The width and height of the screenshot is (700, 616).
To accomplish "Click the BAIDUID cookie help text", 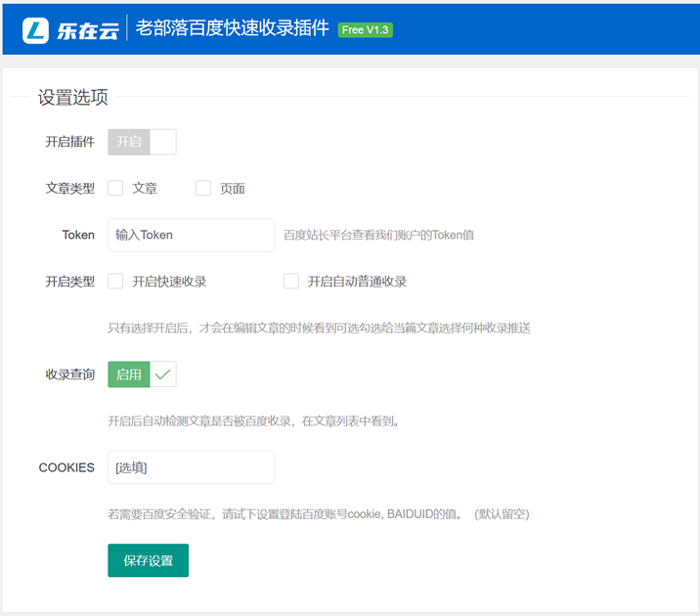I will [318, 514].
